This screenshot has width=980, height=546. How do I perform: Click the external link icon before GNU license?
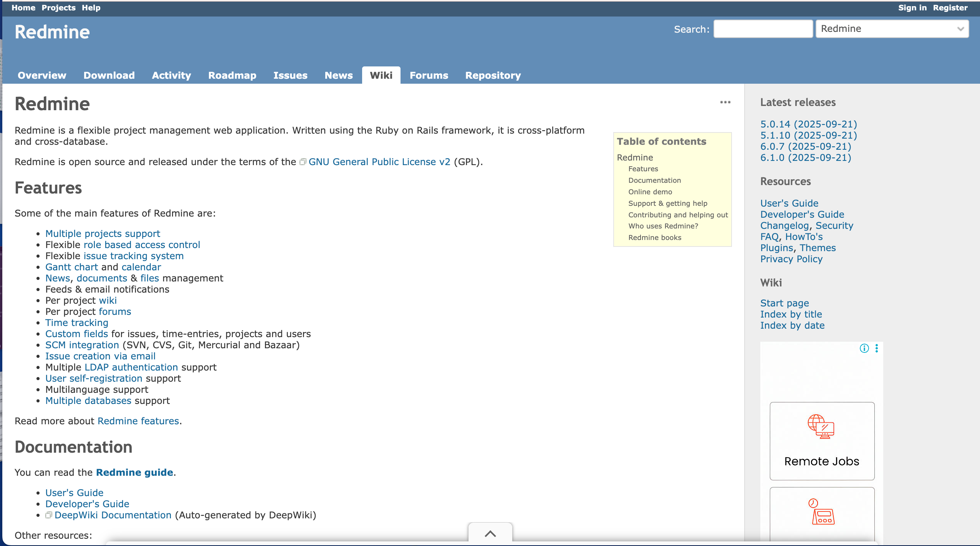[303, 162]
